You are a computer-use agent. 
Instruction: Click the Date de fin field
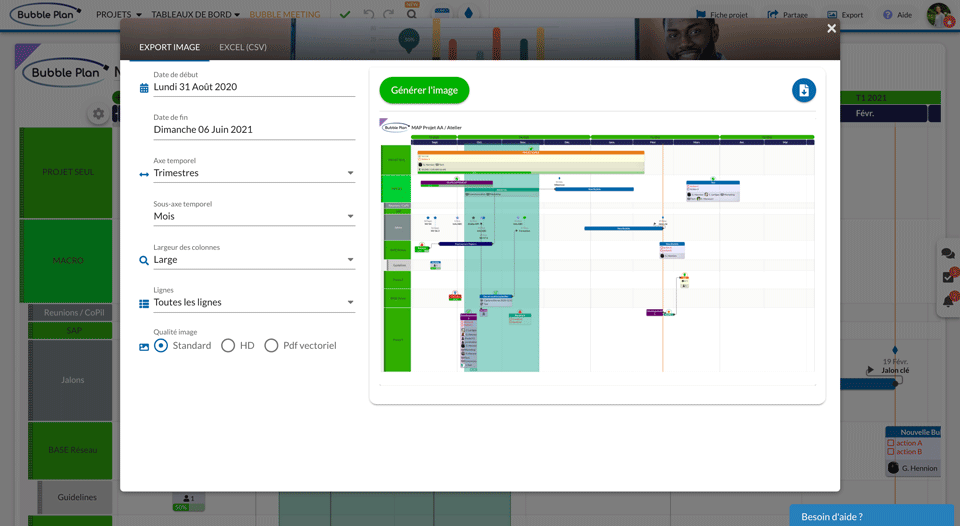tap(253, 130)
